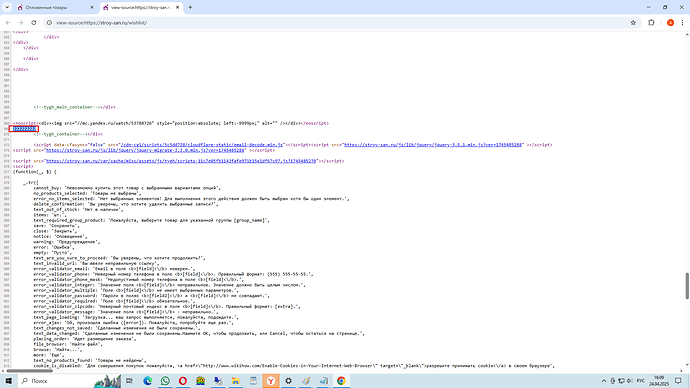This screenshot has height=388, width=690.
Task: Open the Windows Start menu
Action: (8, 381)
